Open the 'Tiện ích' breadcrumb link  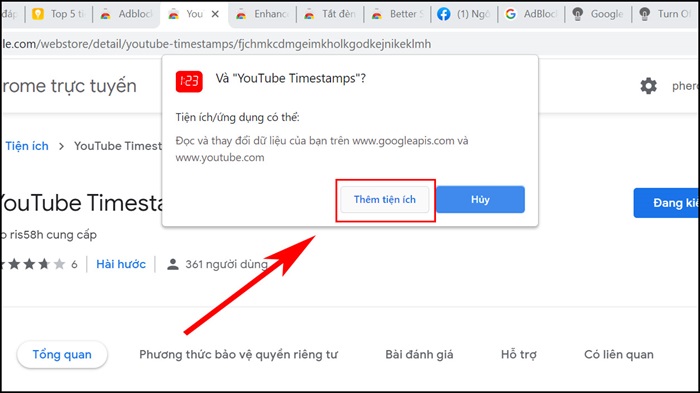27,146
